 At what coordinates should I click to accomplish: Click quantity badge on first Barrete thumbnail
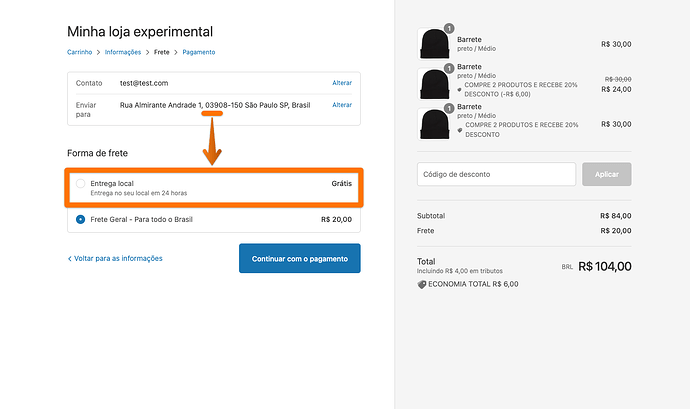point(449,29)
